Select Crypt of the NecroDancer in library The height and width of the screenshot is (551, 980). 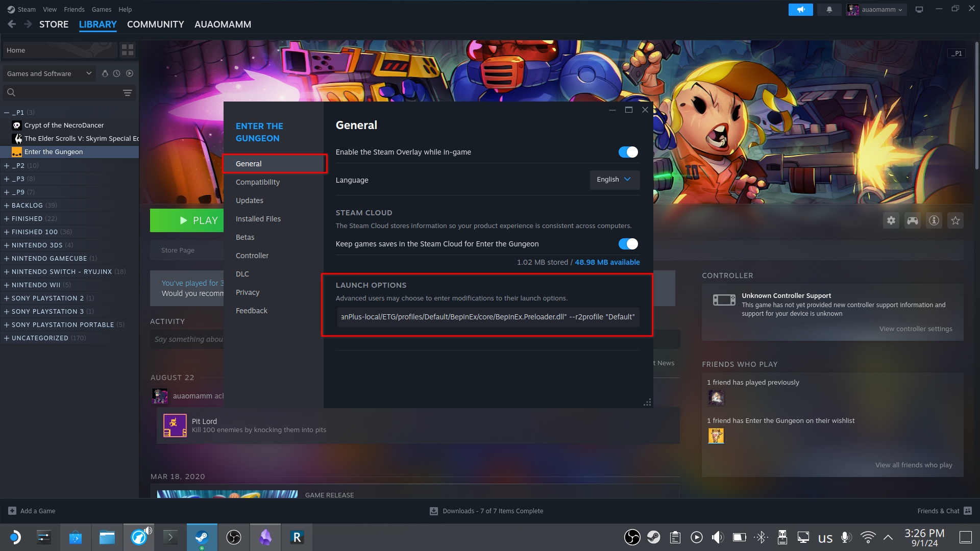69,126
